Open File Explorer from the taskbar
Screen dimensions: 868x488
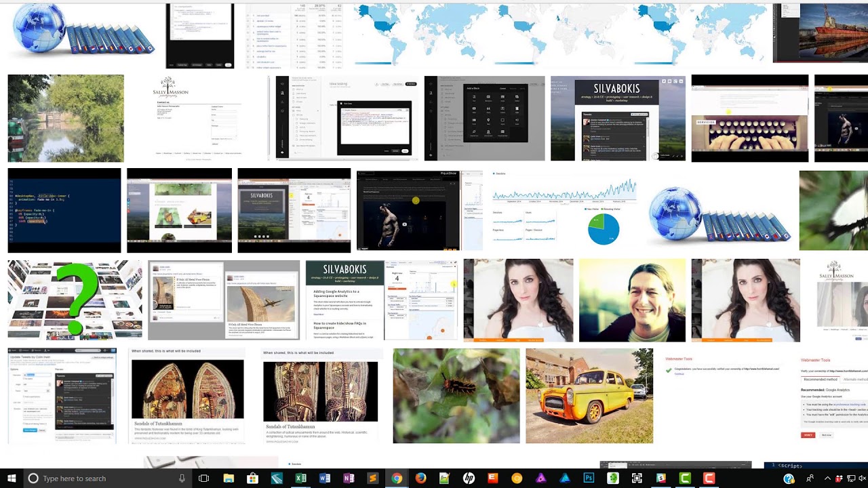click(229, 479)
